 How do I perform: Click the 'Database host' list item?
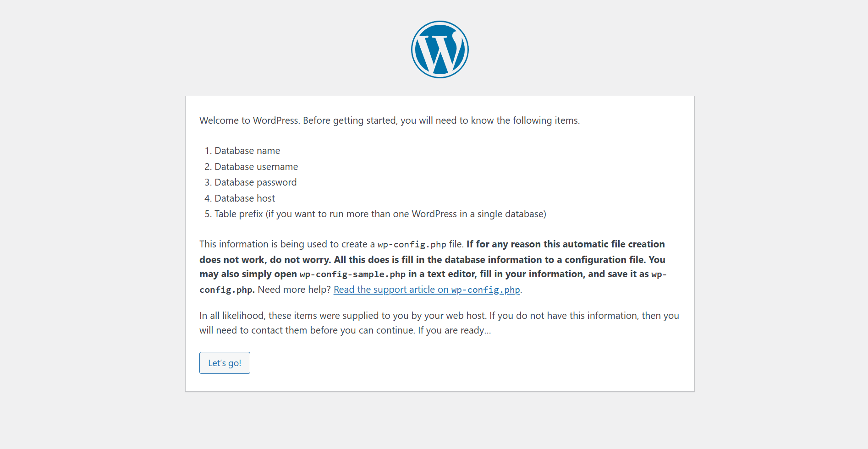click(x=244, y=198)
